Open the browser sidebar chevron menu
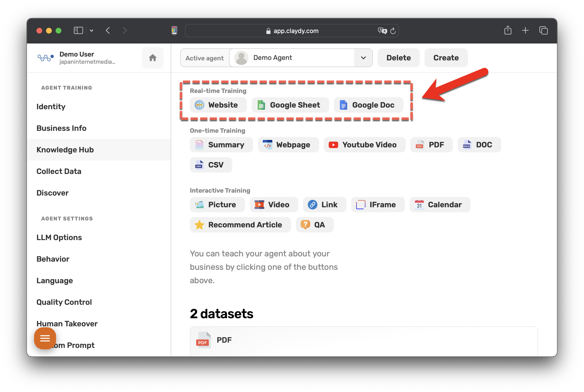Image resolution: width=584 pixels, height=392 pixels. 91,30
